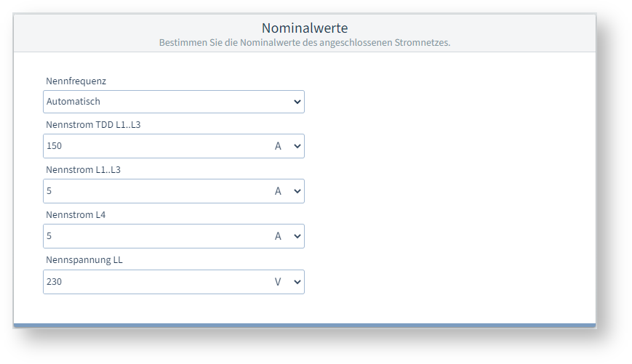Click into the Nennstrom L1..L3 value field
The height and width of the screenshot is (364, 632).
(153, 191)
